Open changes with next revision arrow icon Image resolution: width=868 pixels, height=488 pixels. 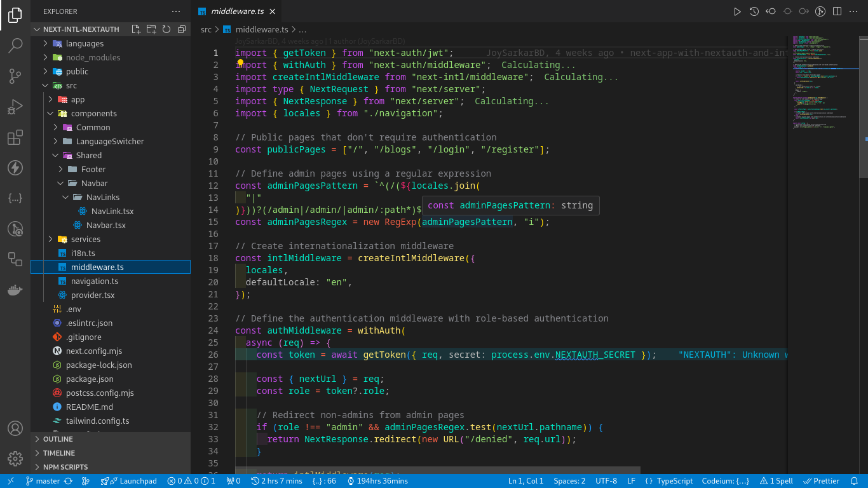[x=804, y=11]
